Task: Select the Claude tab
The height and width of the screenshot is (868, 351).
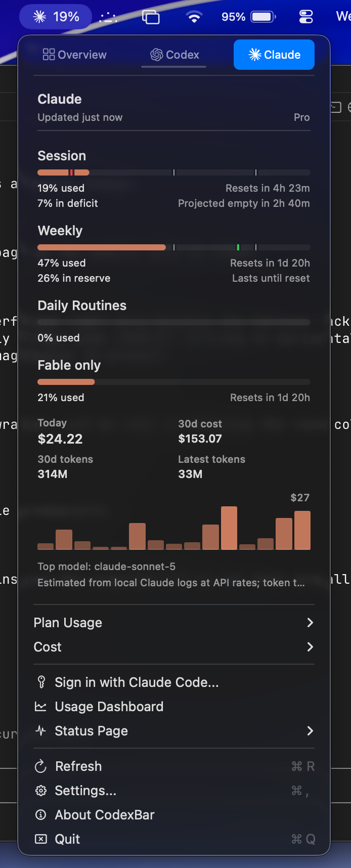Action: [274, 55]
